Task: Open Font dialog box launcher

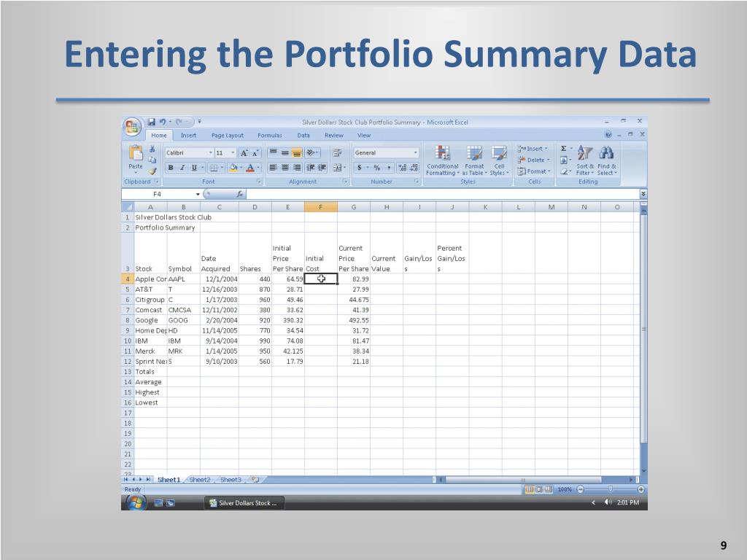Action: pos(259,182)
